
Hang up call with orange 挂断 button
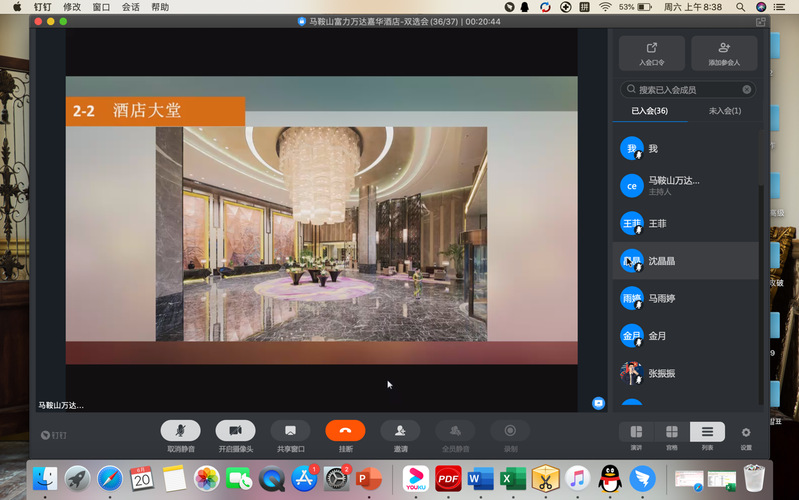pos(345,430)
